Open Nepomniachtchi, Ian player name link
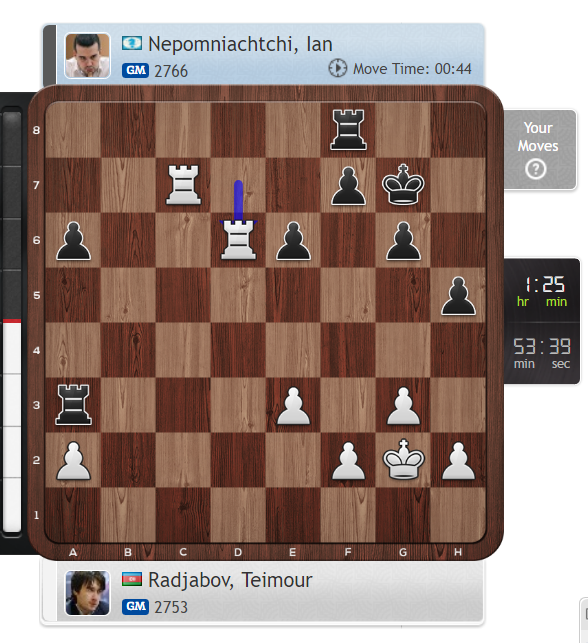 coord(240,44)
